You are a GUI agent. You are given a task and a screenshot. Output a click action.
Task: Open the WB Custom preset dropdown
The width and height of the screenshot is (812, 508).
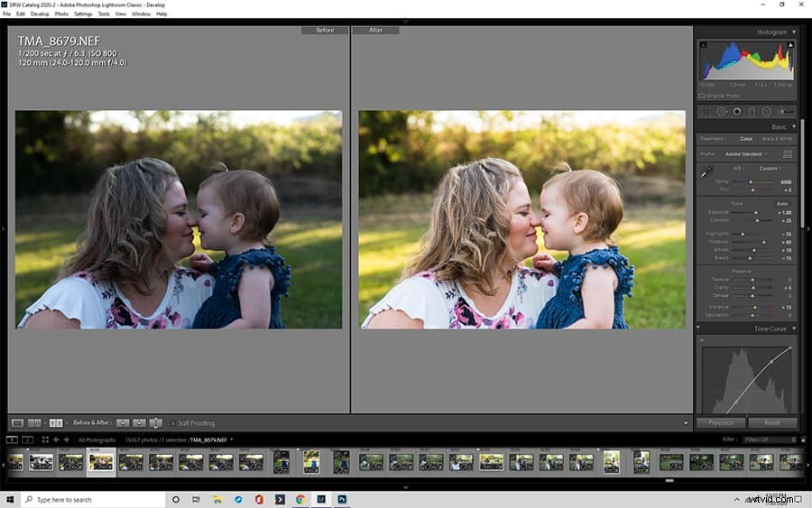click(770, 169)
